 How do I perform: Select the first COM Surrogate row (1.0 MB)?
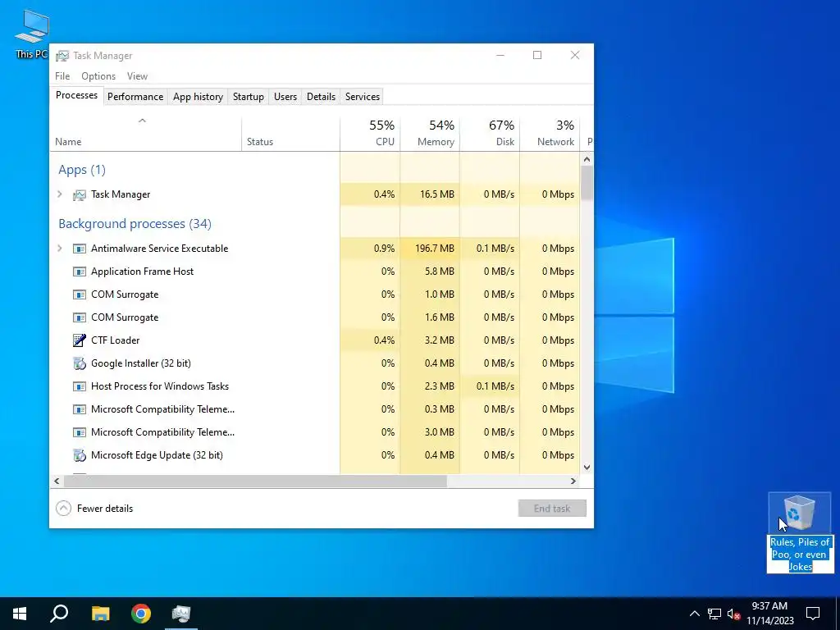click(315, 294)
